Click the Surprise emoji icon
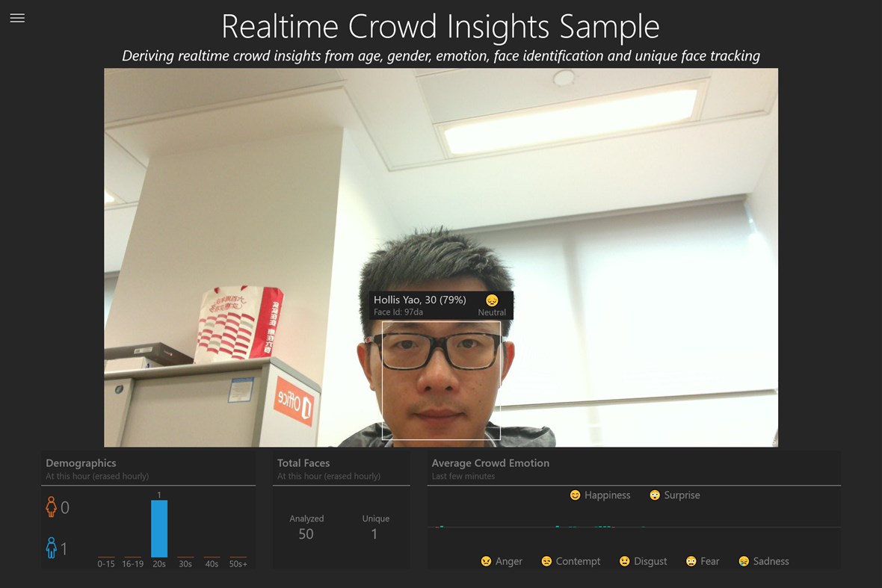882x588 pixels. (x=653, y=495)
